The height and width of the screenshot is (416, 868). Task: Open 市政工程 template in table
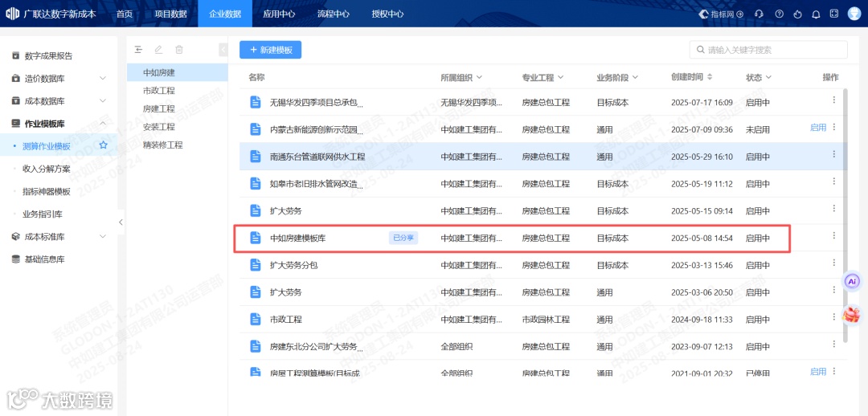click(x=285, y=319)
